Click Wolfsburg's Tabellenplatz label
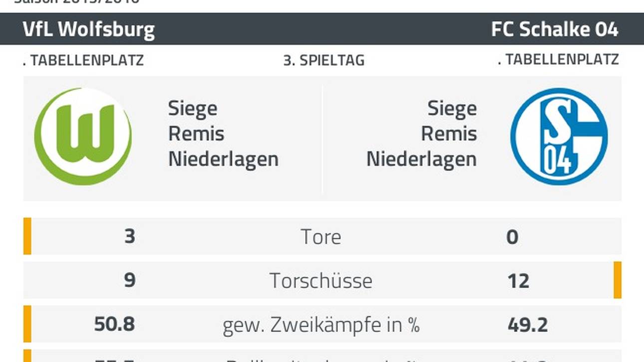This screenshot has width=644, height=362. 83,60
